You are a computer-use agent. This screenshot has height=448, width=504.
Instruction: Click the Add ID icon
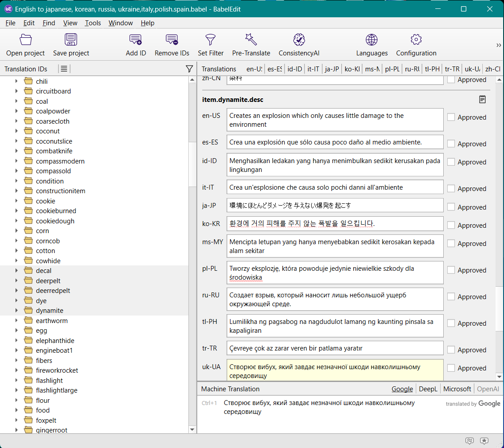[136, 40]
